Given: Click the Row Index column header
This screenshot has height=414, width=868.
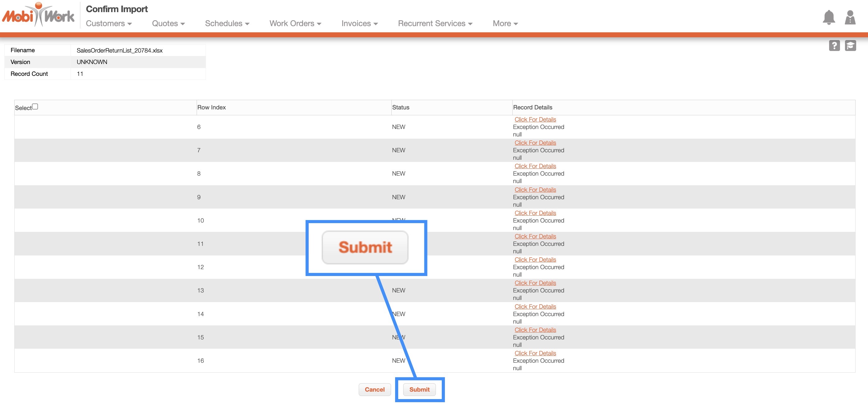Looking at the screenshot, I should pyautogui.click(x=212, y=107).
